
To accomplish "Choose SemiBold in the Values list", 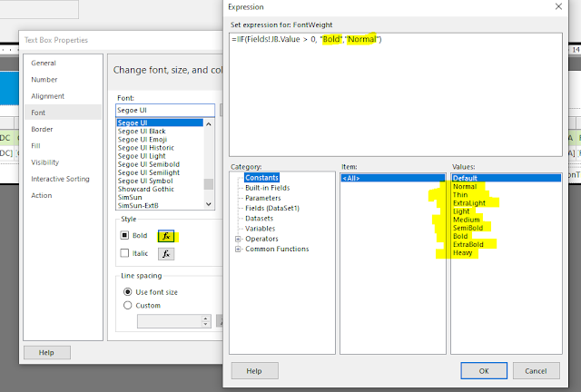I will (468, 229).
